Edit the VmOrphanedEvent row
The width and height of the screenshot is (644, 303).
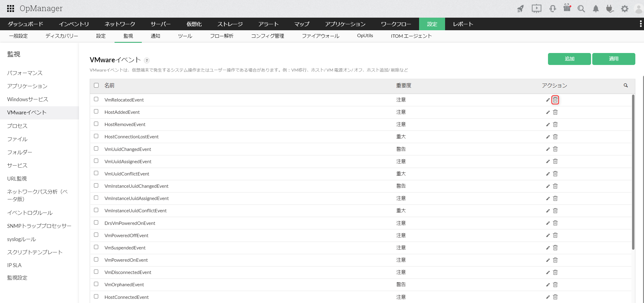pos(548,285)
